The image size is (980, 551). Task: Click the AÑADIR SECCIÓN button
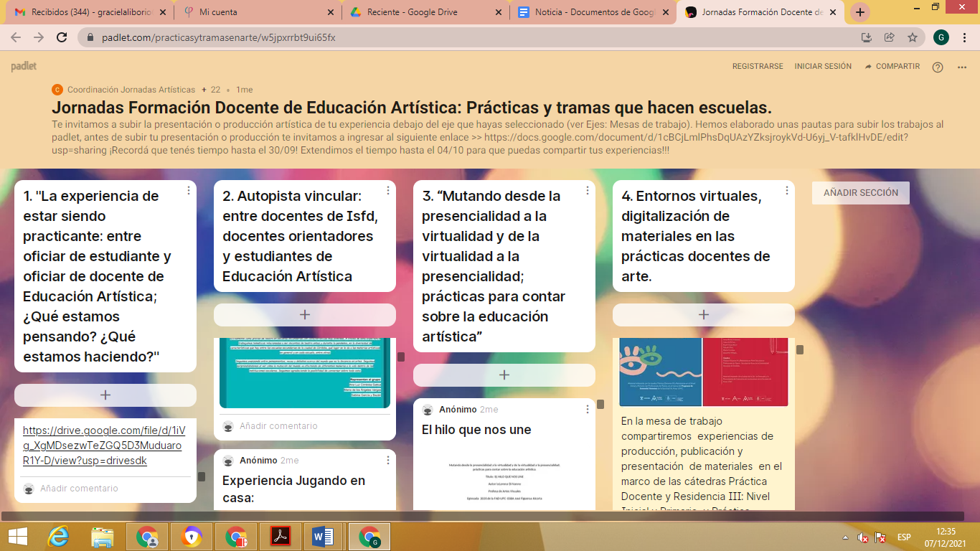pyautogui.click(x=860, y=192)
